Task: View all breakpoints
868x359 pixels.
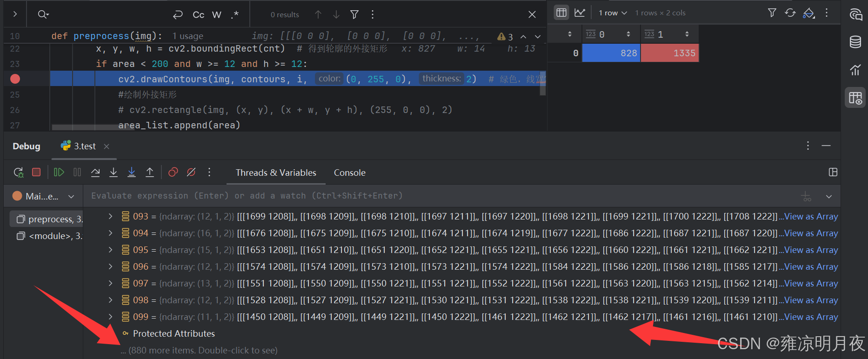Action: point(173,172)
